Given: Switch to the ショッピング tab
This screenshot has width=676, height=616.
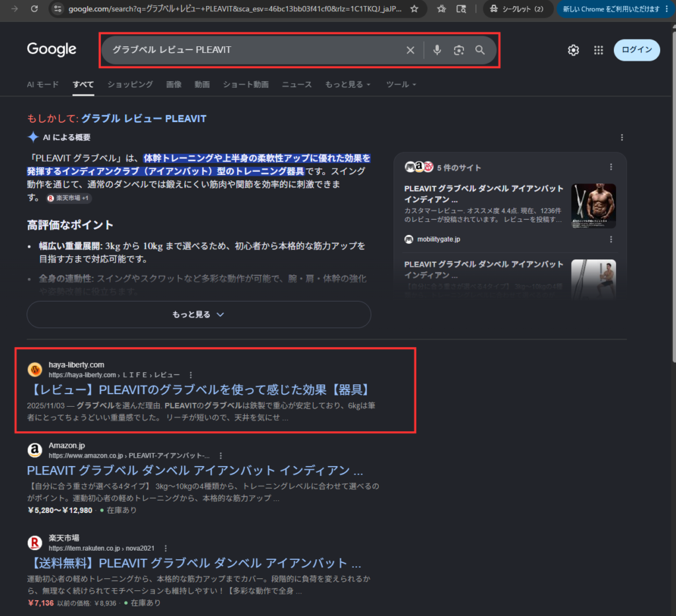Looking at the screenshot, I should 130,85.
